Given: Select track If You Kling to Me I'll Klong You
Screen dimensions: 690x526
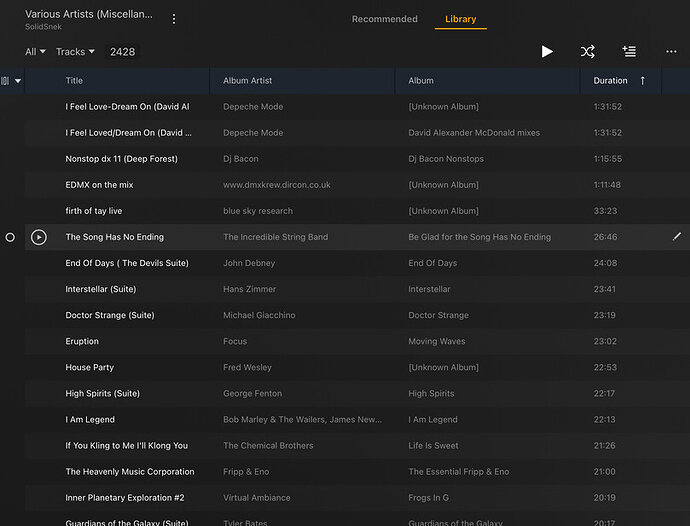Looking at the screenshot, I should click(126, 445).
